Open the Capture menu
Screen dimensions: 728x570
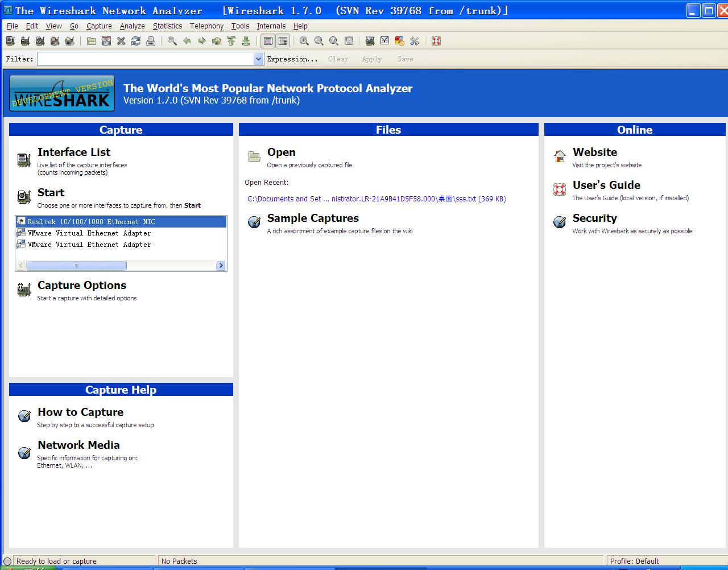pos(99,26)
